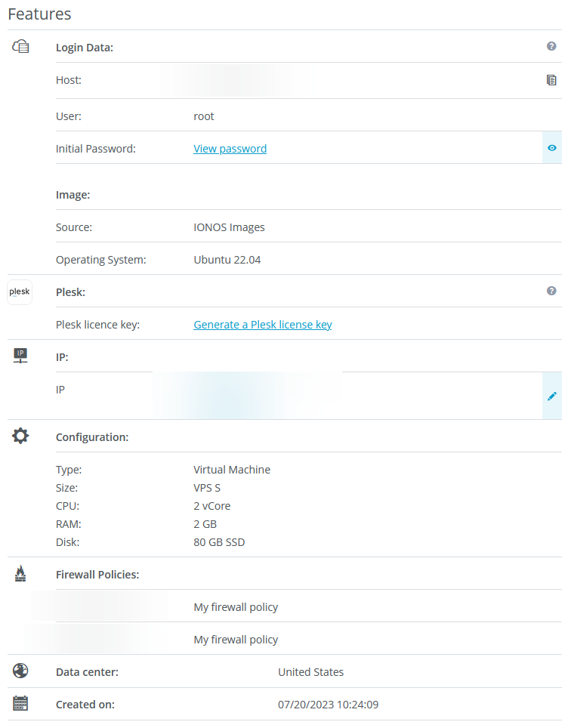Click Generate a Plesk license key
Screen dimensions: 571x728
(x=262, y=325)
